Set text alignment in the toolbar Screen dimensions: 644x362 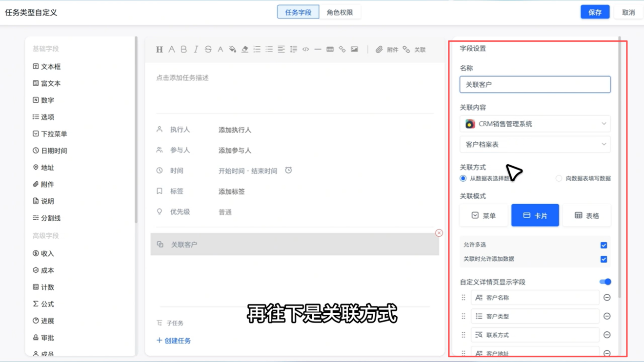pos(282,49)
